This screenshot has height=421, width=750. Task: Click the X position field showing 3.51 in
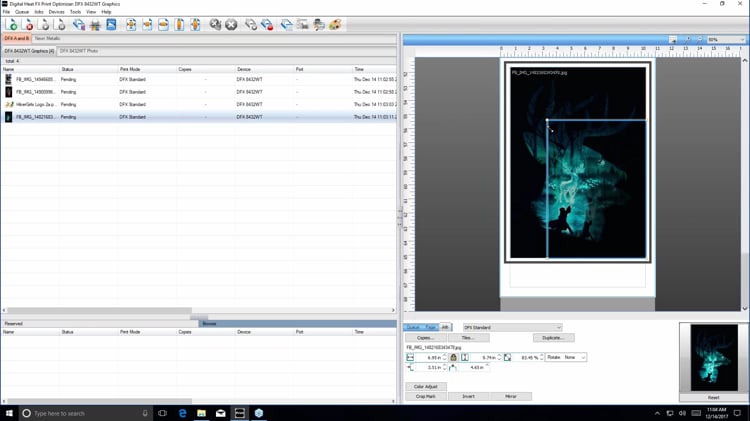coord(429,367)
